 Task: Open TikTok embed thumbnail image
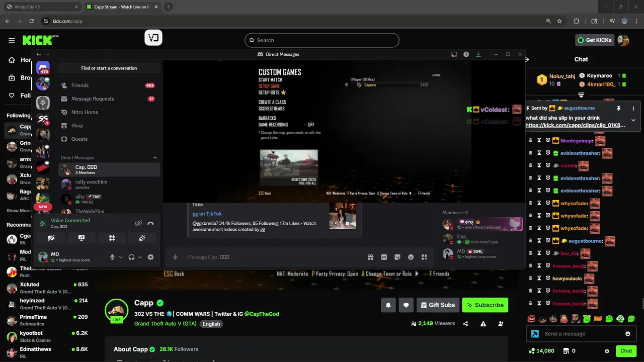(x=343, y=216)
